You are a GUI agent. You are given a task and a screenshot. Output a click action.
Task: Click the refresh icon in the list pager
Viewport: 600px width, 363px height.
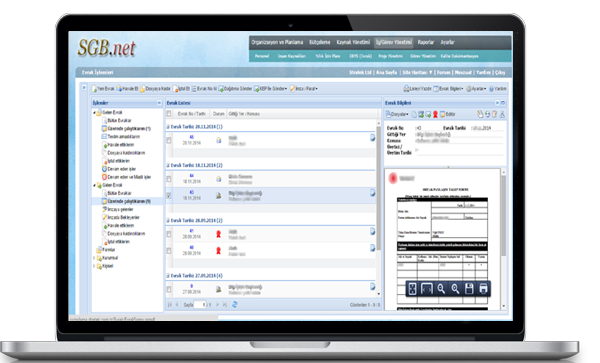point(235,304)
